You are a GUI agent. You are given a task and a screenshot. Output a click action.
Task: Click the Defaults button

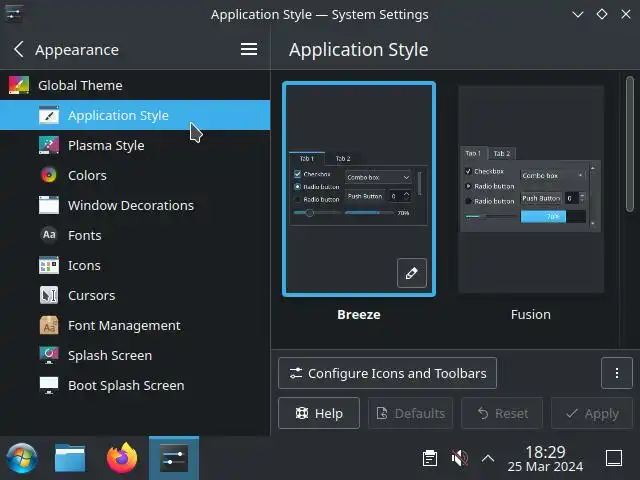410,413
